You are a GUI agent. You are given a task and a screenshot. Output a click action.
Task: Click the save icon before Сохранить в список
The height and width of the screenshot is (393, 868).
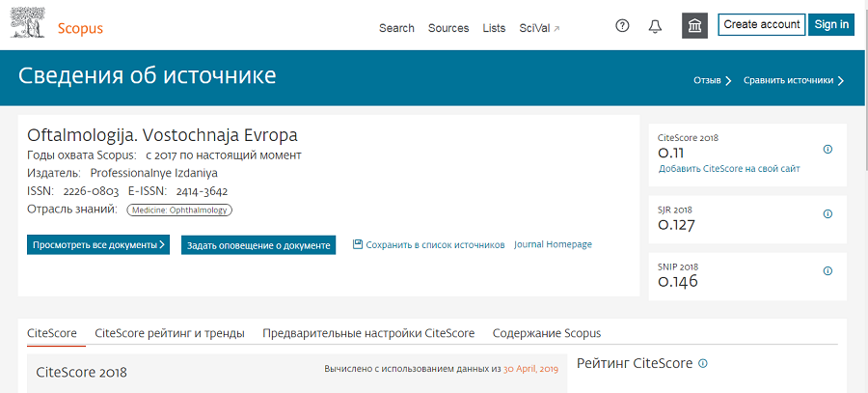point(358,244)
